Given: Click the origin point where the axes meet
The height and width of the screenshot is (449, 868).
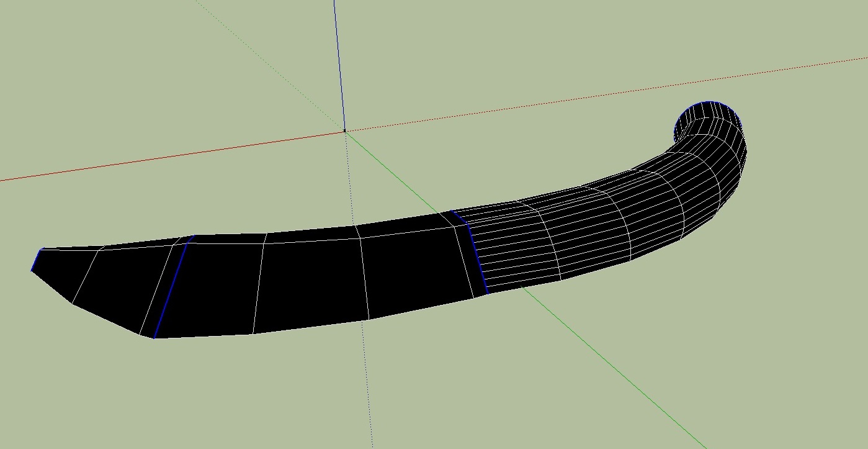Looking at the screenshot, I should (344, 130).
